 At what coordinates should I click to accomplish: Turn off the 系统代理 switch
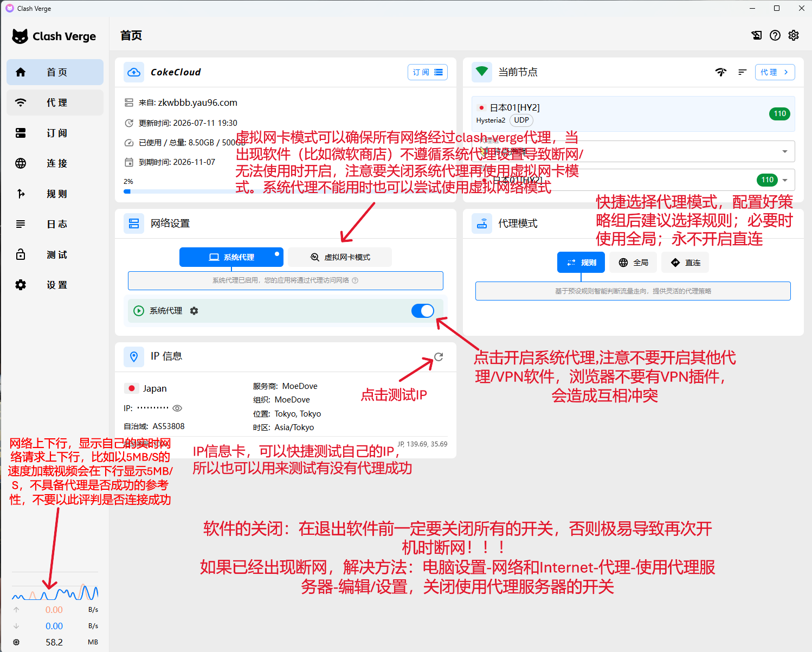click(423, 311)
